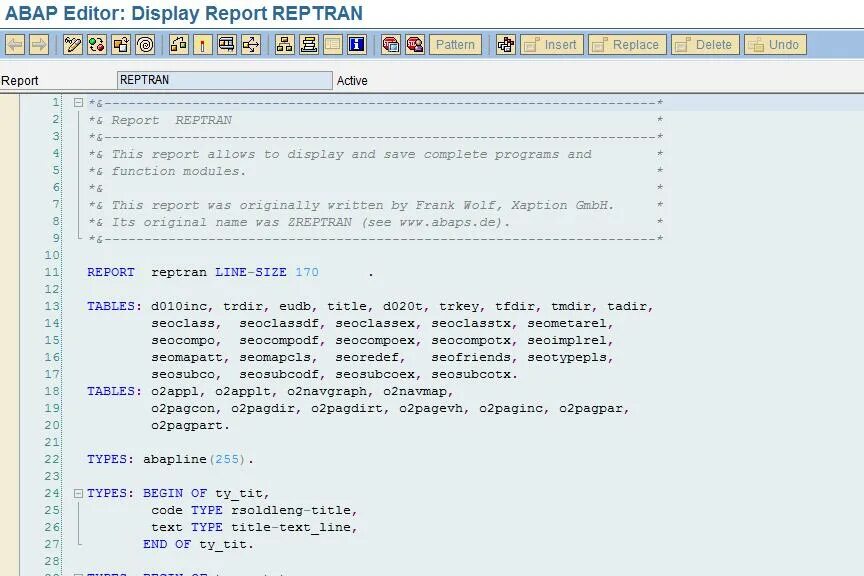864x576 pixels.
Task: Click the Undo button
Action: point(775,44)
